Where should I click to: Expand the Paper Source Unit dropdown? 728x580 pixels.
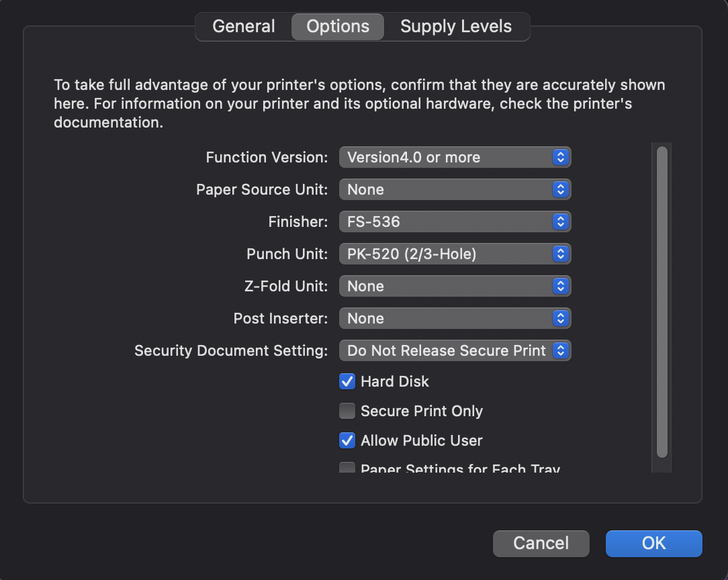(x=454, y=190)
